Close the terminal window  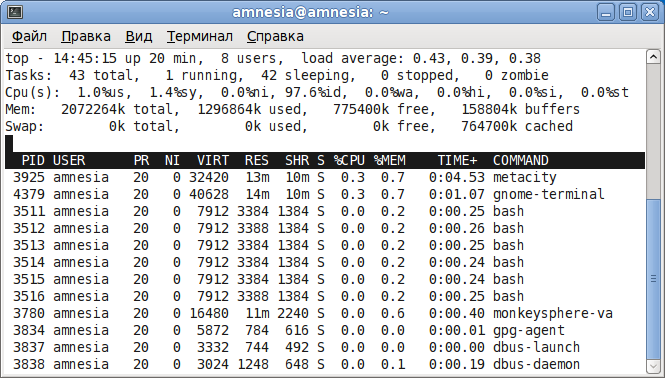650,12
